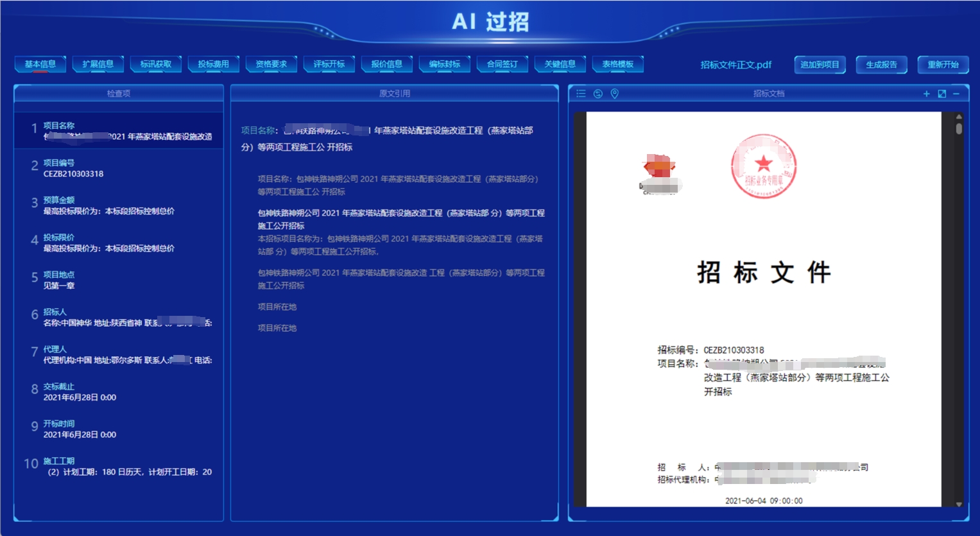Click citation starting 本招标项目名称为
Viewport: 980px width, 536px height.
[400, 245]
